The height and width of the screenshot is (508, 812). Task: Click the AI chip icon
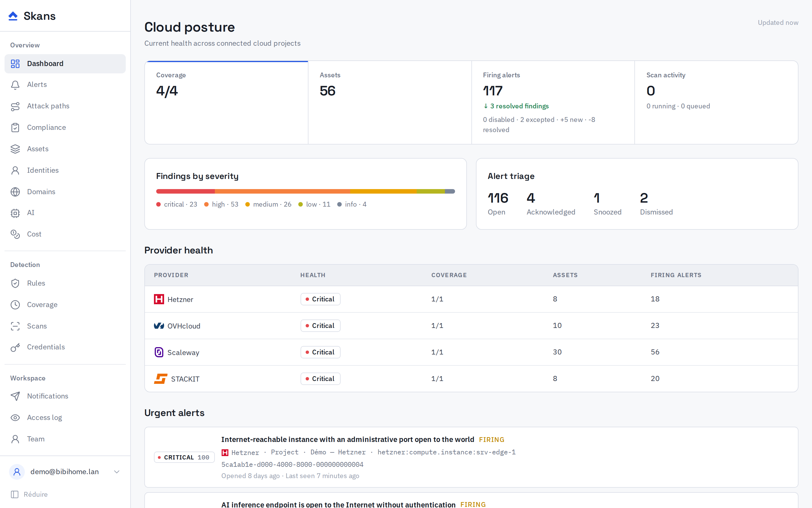[15, 213]
